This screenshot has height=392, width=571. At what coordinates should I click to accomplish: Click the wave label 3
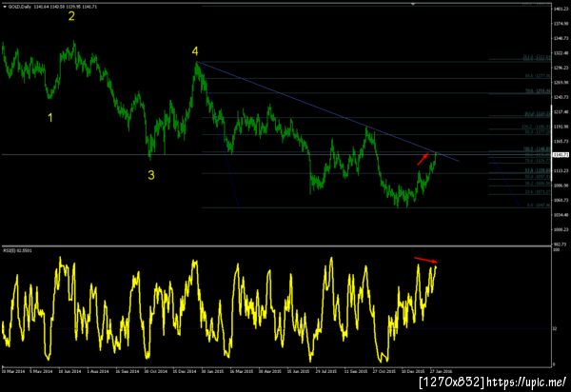click(151, 175)
